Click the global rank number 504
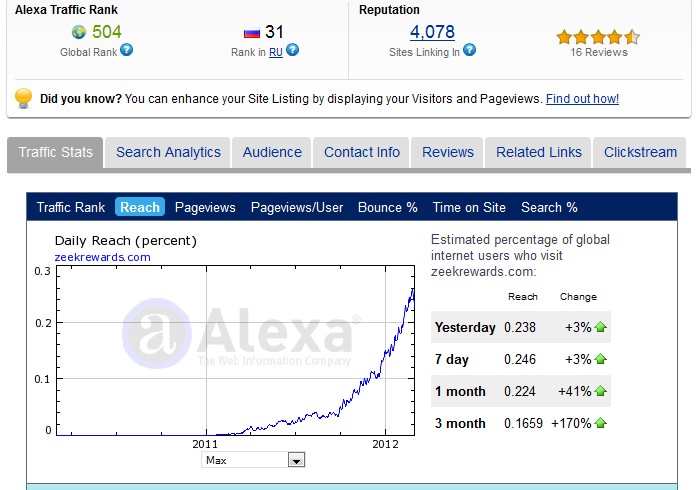This screenshot has width=697, height=490. 107,32
